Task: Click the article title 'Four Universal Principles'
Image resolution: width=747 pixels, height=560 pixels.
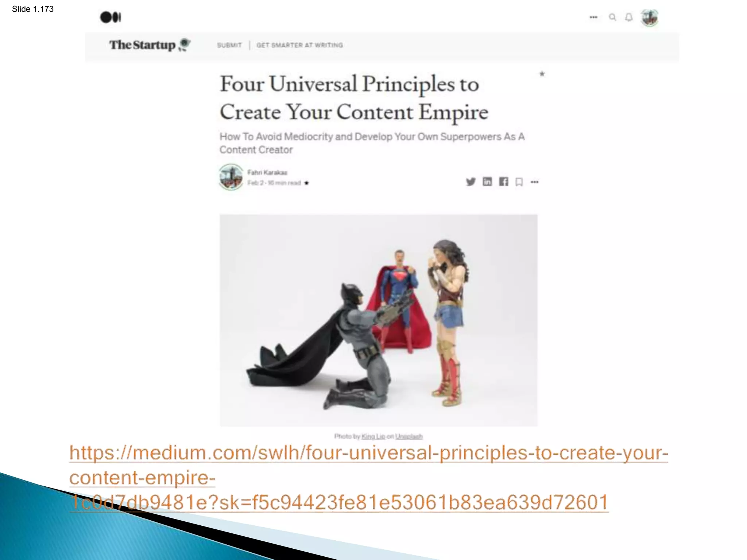Action: tap(354, 98)
